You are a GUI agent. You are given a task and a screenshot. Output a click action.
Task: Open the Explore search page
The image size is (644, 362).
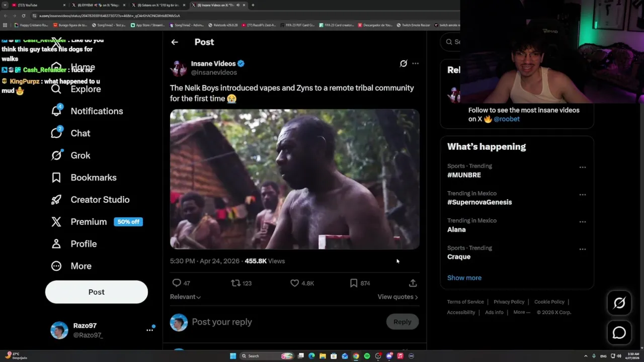coord(76,89)
